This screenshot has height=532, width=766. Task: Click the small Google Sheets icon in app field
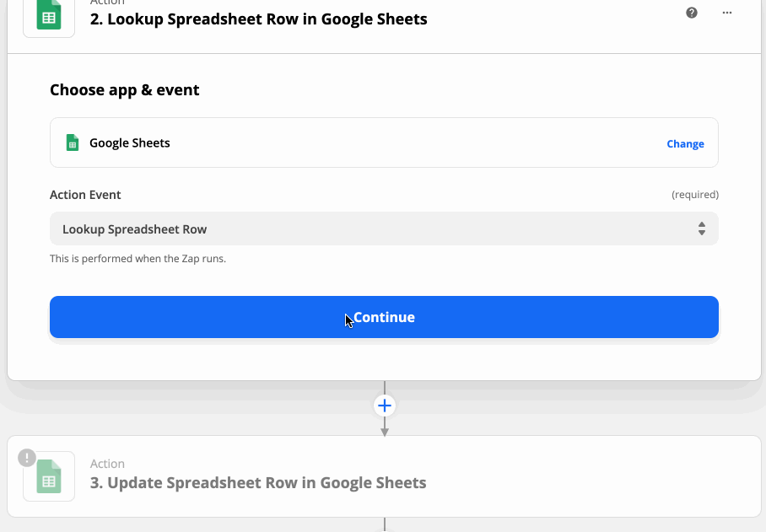click(73, 143)
